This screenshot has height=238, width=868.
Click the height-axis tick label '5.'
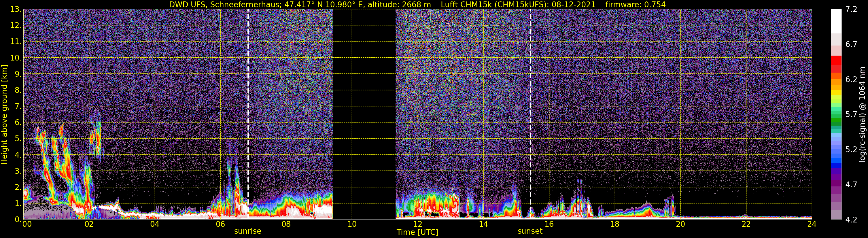click(x=18, y=139)
